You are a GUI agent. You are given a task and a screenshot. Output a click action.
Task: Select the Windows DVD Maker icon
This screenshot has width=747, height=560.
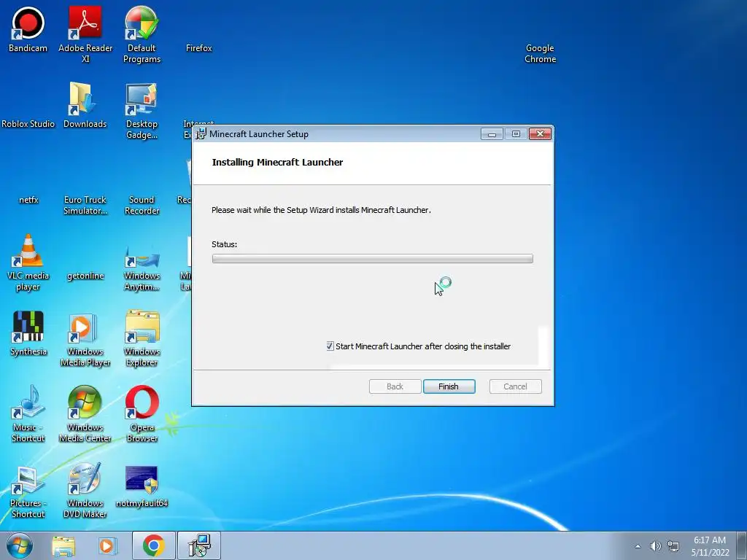85,491
